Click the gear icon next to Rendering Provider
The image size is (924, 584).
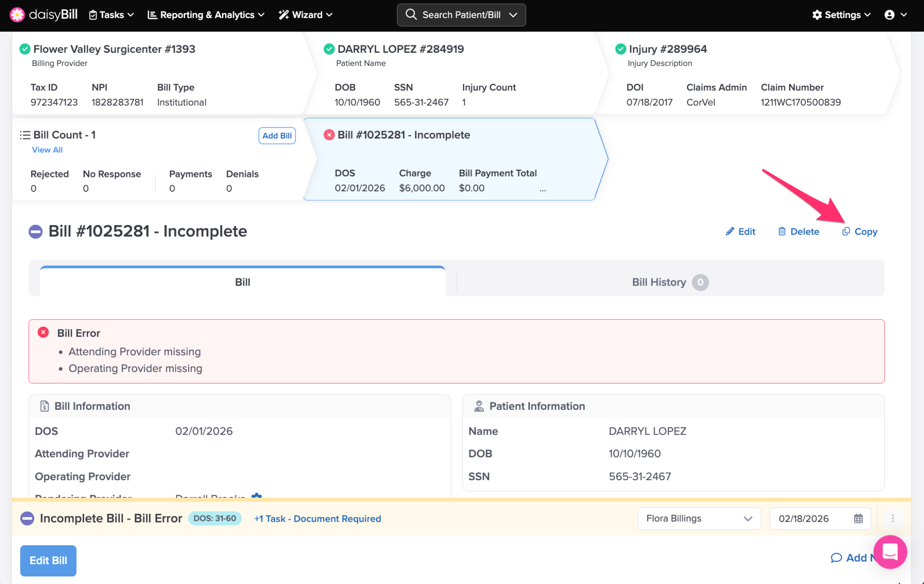pyautogui.click(x=256, y=496)
